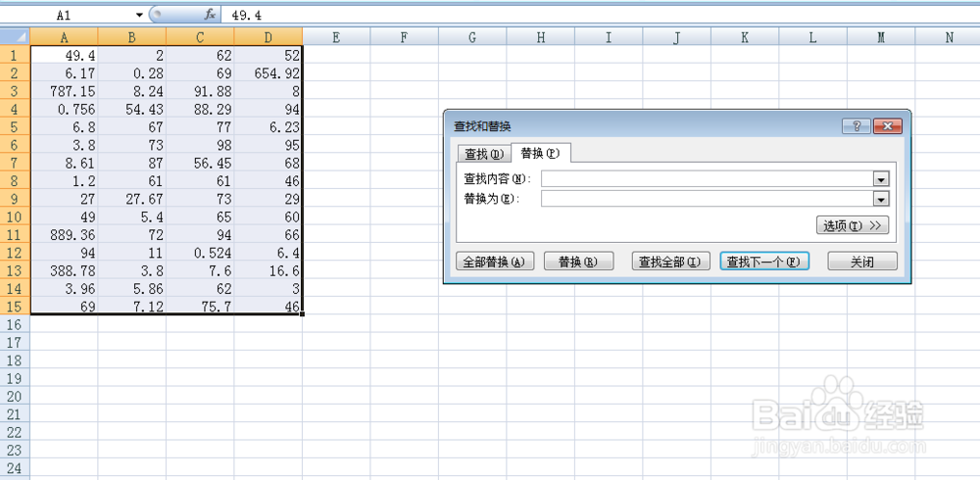Select row 24 header
Viewport: 980px width, 480px height.
pos(15,468)
